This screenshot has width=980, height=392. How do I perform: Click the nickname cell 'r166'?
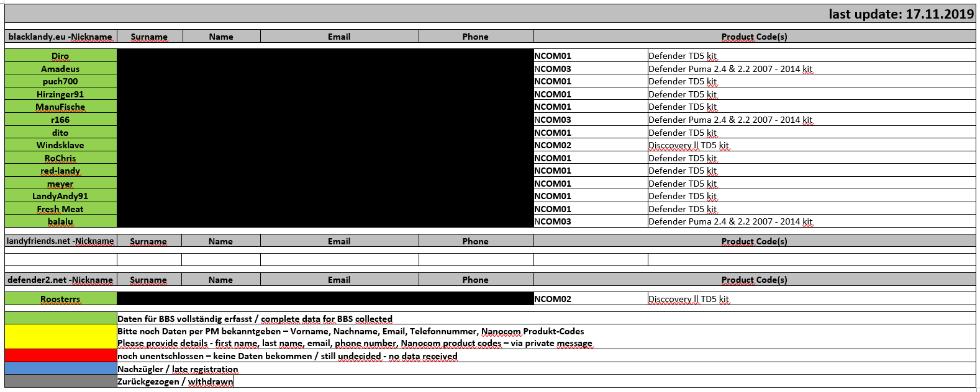coord(60,120)
